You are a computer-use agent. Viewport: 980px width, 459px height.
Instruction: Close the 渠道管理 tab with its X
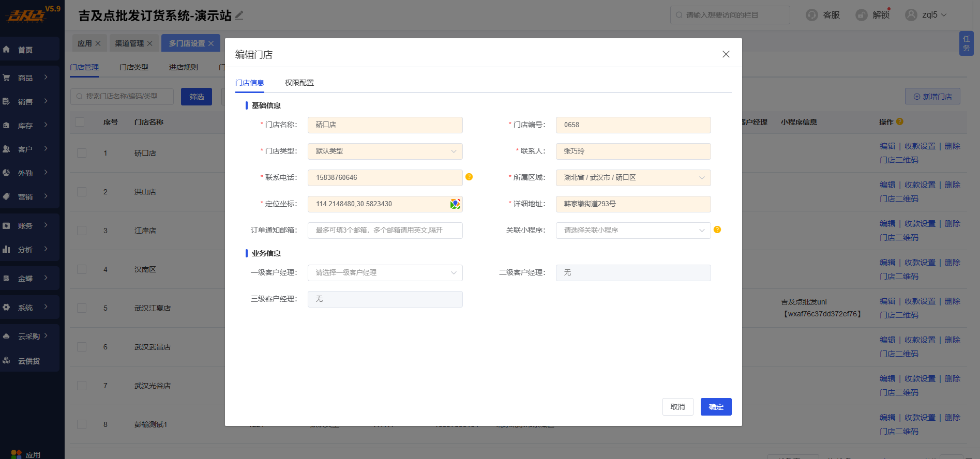[150, 43]
